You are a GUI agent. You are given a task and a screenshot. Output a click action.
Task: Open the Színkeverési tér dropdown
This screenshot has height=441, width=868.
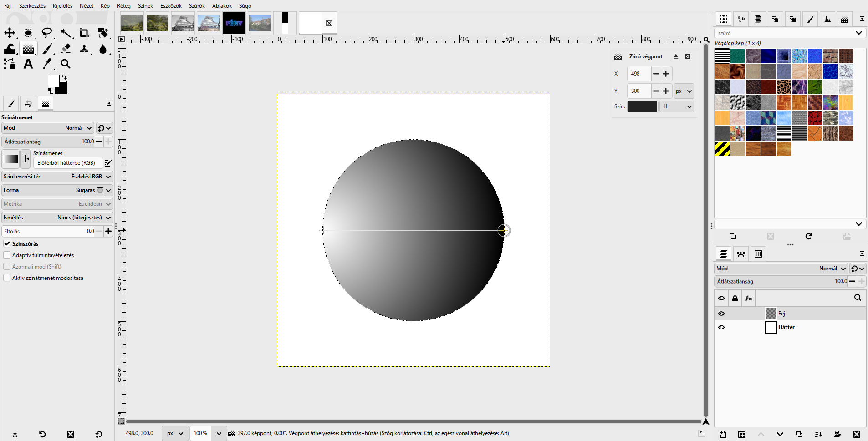click(57, 177)
